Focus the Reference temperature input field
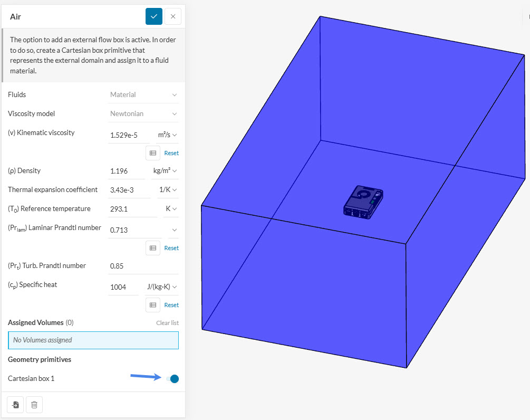Viewport: 530px width, 420px height. (132, 209)
